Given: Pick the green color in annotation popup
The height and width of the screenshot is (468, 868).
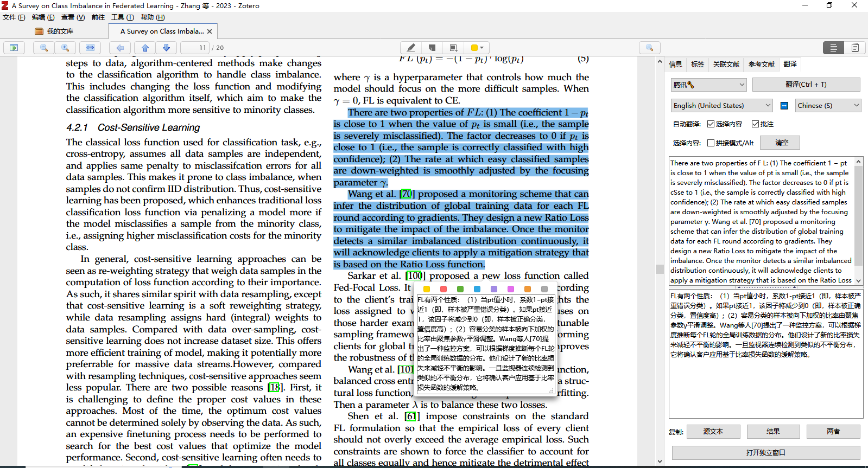Looking at the screenshot, I should pyautogui.click(x=460, y=289).
